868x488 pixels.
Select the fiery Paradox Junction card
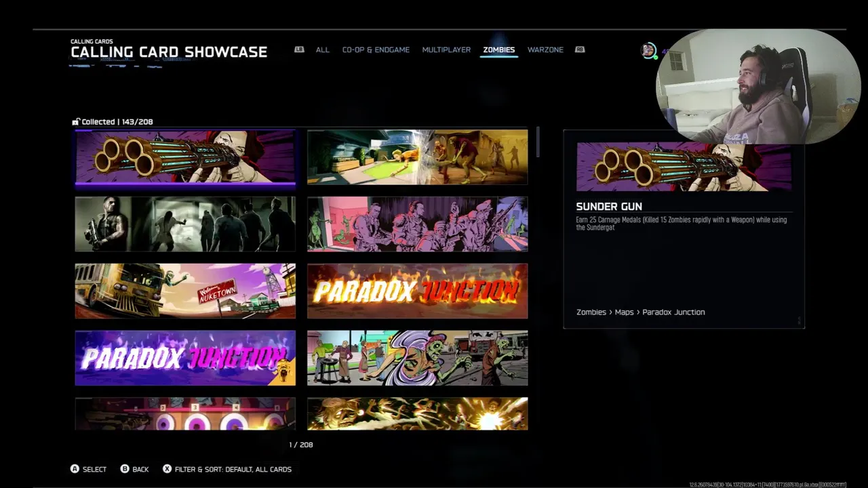[417, 291]
